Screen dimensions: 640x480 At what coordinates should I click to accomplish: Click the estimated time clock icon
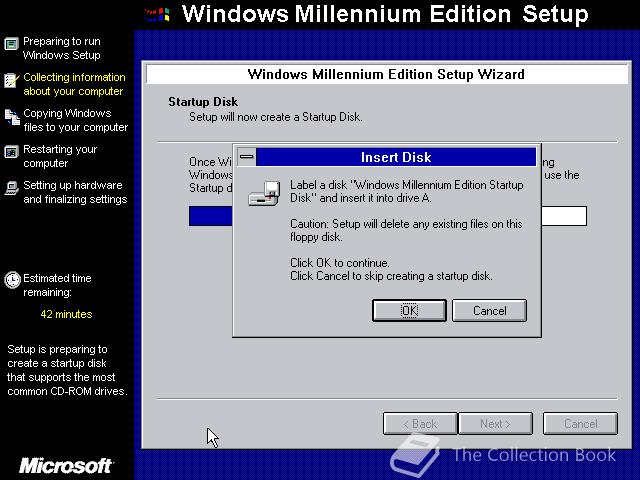[12, 280]
